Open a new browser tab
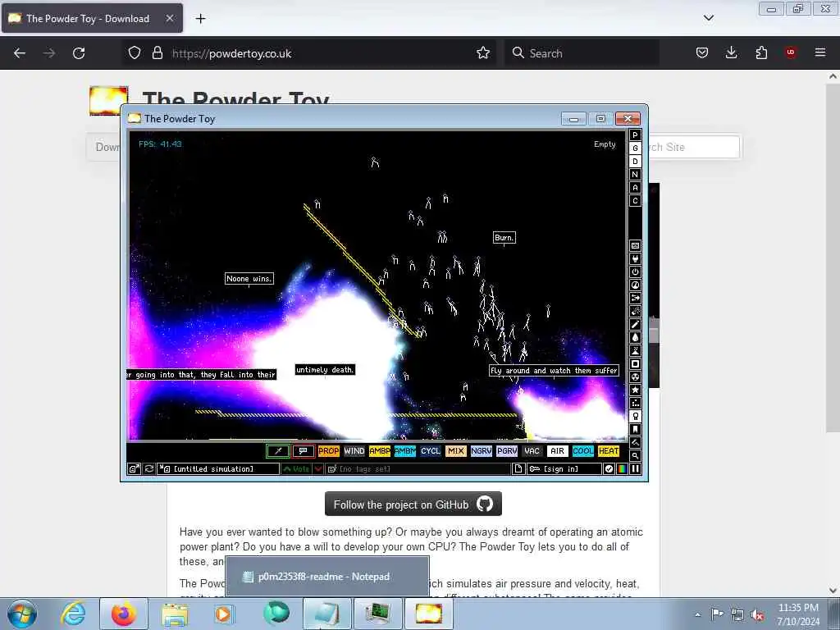 pyautogui.click(x=200, y=19)
